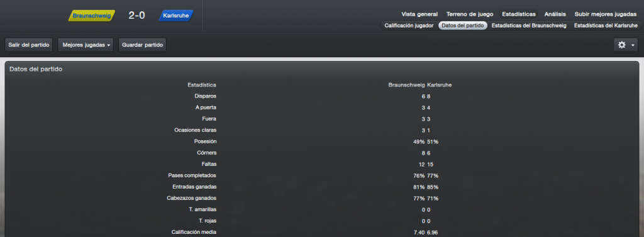
Task: Click the Braunschweig team badge
Action: tap(92, 16)
